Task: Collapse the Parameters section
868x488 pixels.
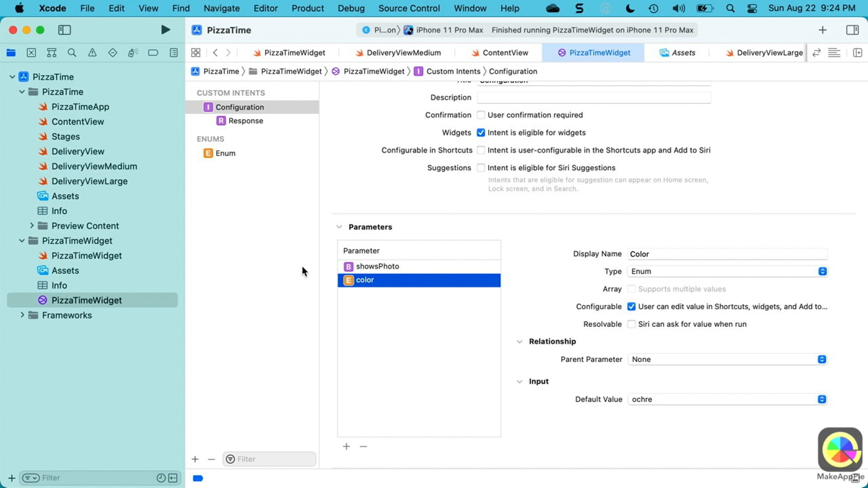Action: [x=339, y=227]
